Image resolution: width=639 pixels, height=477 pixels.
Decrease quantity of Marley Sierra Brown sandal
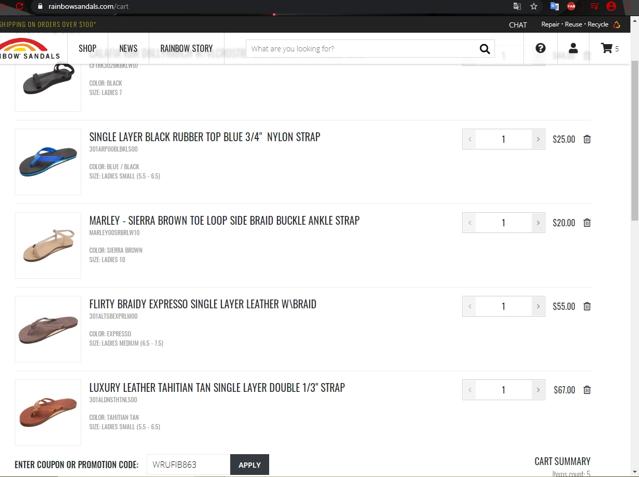click(469, 223)
